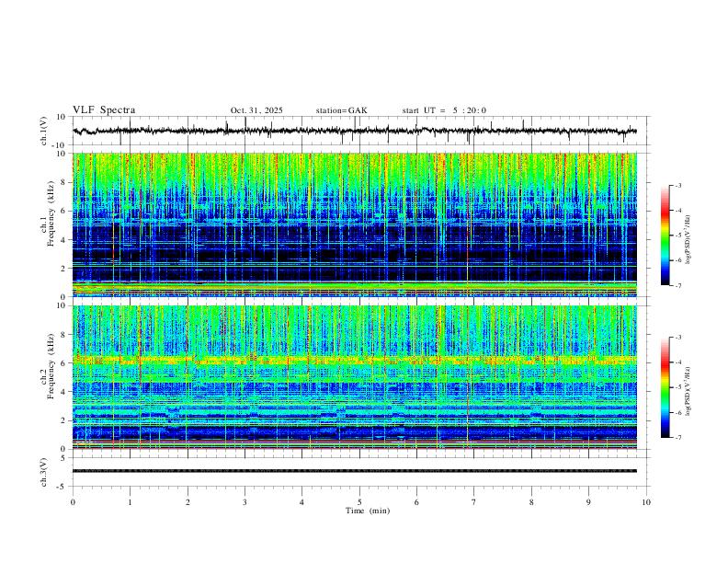Click time axis tick label "9"

coord(588,502)
